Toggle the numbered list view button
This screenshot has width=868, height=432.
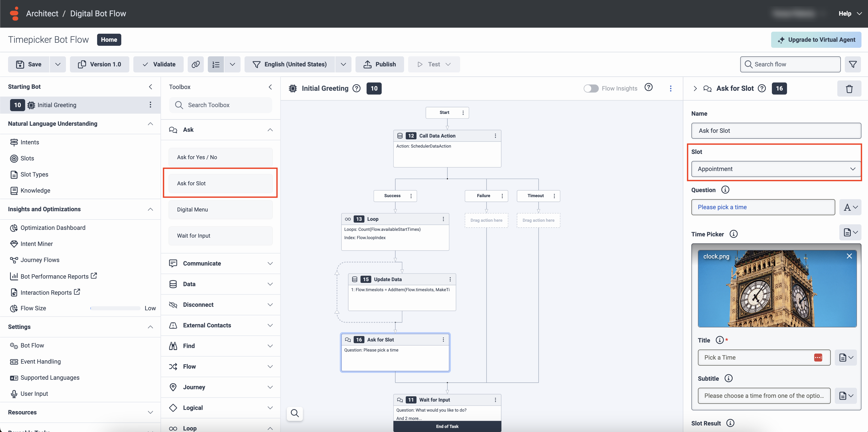point(216,64)
